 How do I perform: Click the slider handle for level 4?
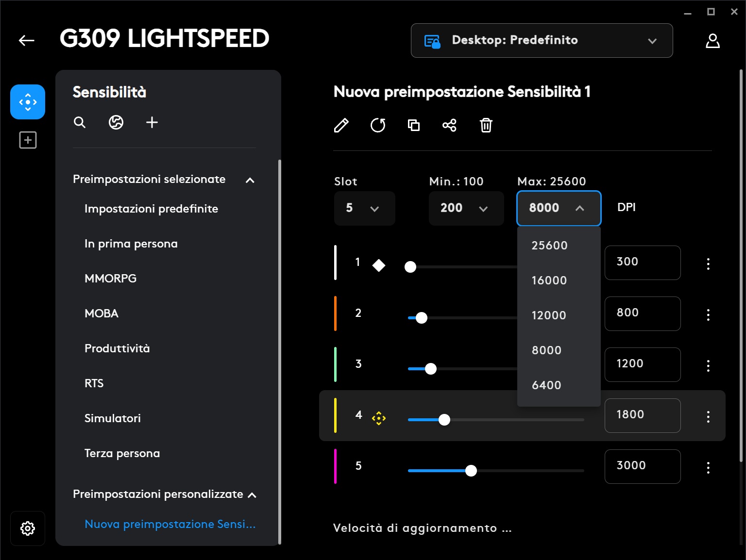point(444,420)
